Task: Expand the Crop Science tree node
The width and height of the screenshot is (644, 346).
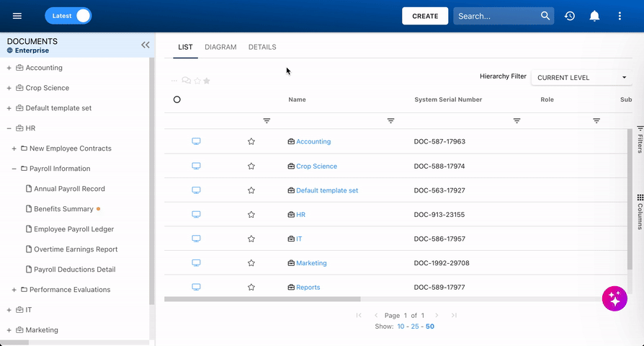Action: [x=9, y=88]
